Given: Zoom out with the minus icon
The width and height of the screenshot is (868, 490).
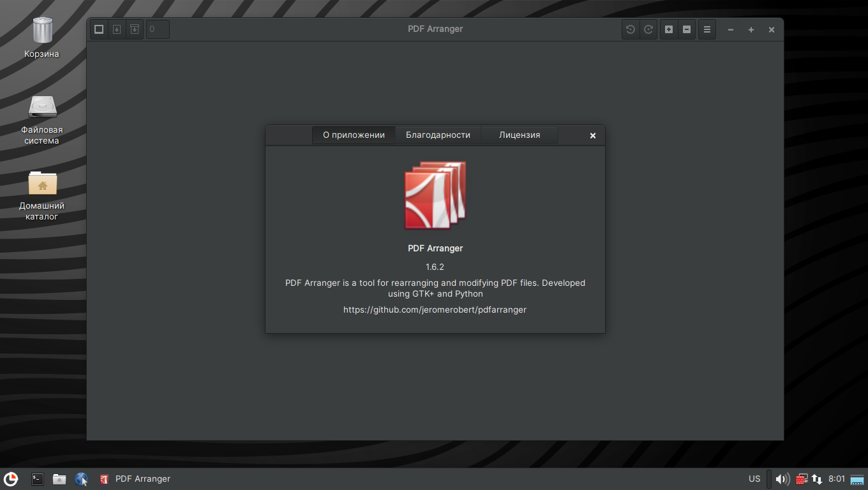Looking at the screenshot, I should [687, 29].
